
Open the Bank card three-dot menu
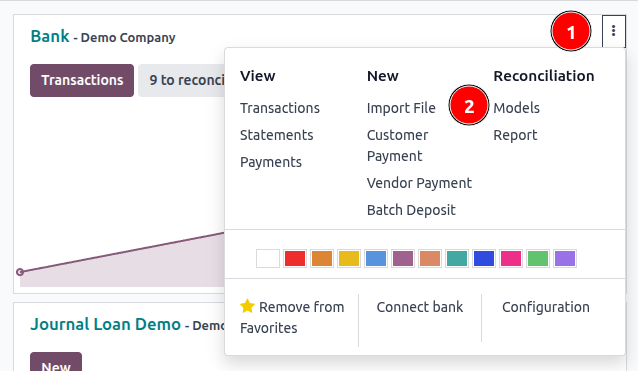point(614,31)
